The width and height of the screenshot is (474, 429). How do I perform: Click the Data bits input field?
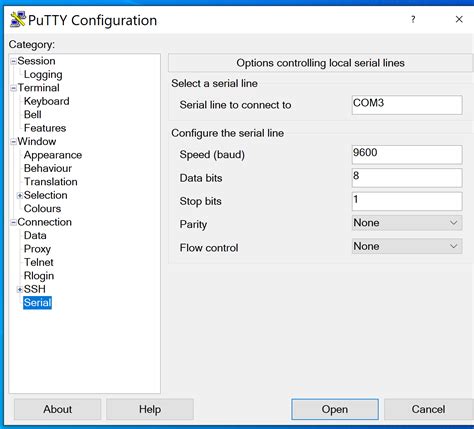click(407, 178)
